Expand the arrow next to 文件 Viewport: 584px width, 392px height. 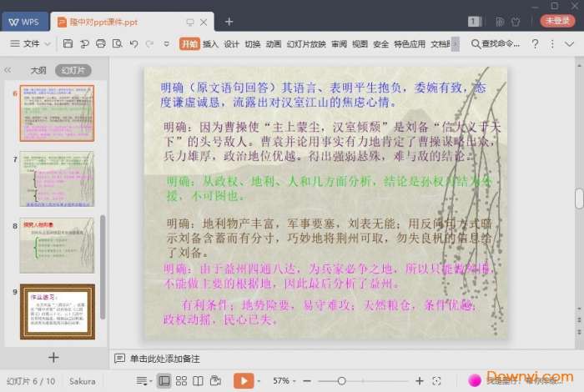[48, 44]
